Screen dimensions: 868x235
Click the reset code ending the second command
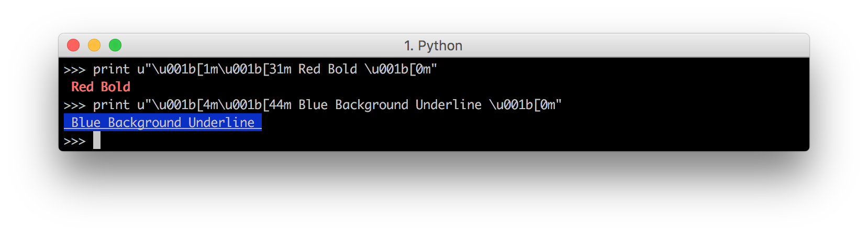point(522,105)
